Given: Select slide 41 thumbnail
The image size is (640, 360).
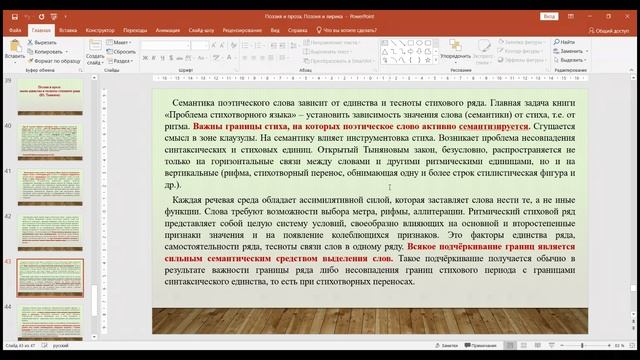Looking at the screenshot, I should tap(50, 187).
